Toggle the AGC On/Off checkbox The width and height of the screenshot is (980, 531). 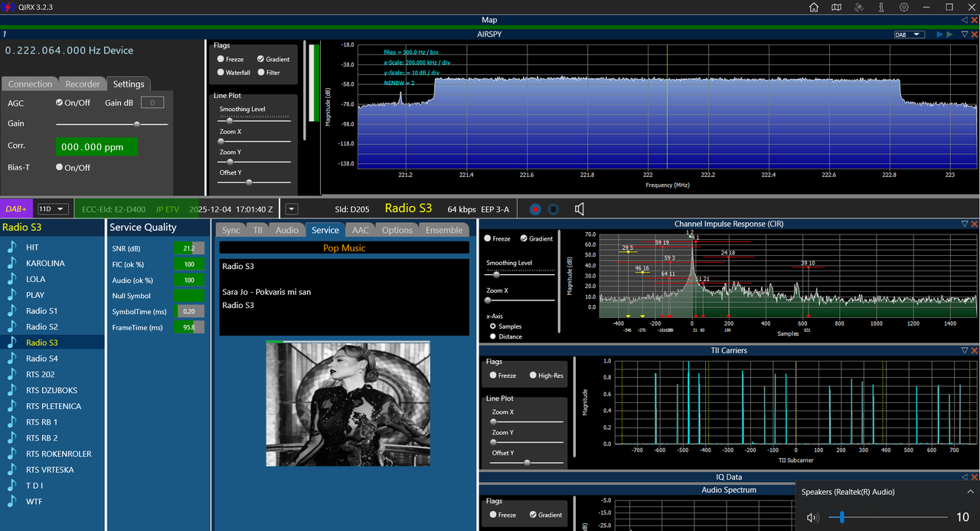[60, 103]
